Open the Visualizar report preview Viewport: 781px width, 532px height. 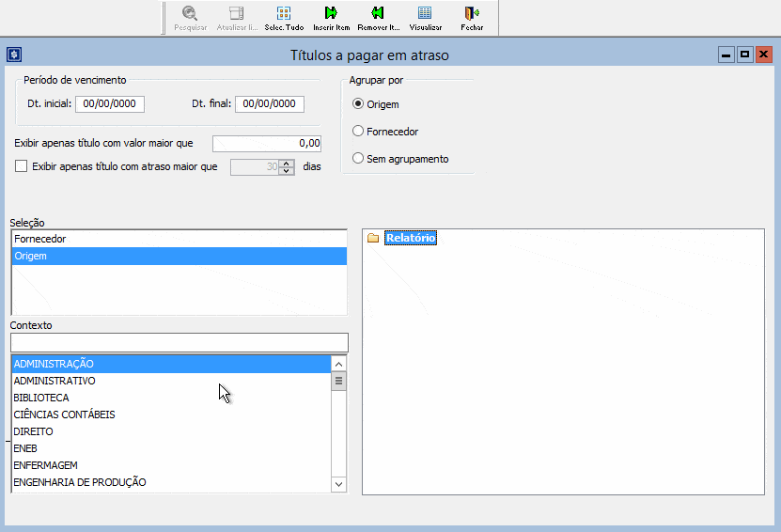(425, 13)
